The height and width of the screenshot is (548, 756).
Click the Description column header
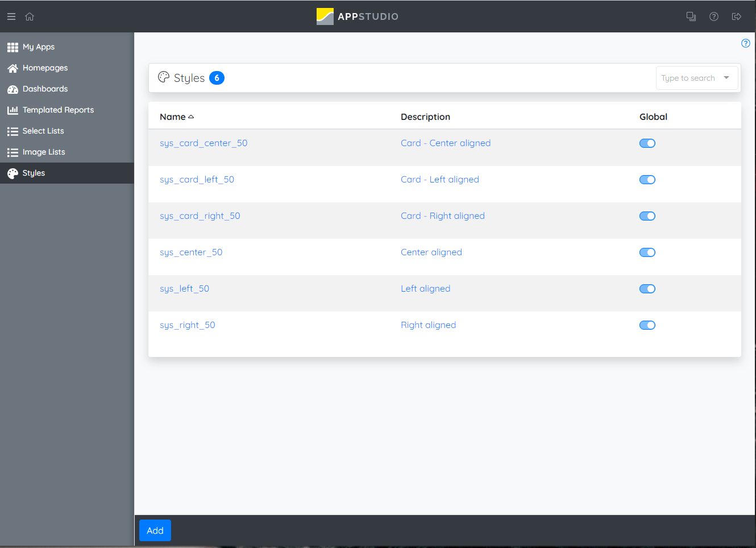425,117
